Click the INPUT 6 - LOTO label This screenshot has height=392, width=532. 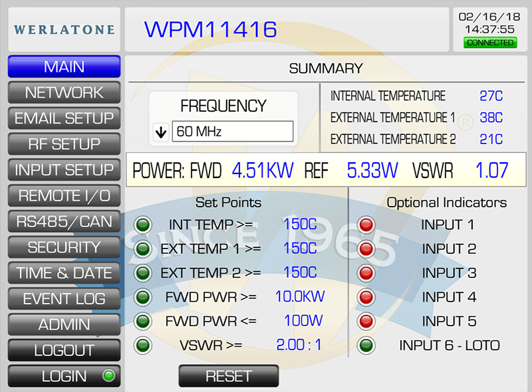coord(450,345)
